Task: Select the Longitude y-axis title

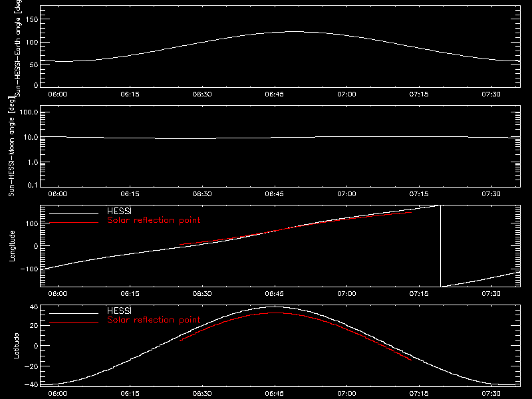Action: point(12,246)
